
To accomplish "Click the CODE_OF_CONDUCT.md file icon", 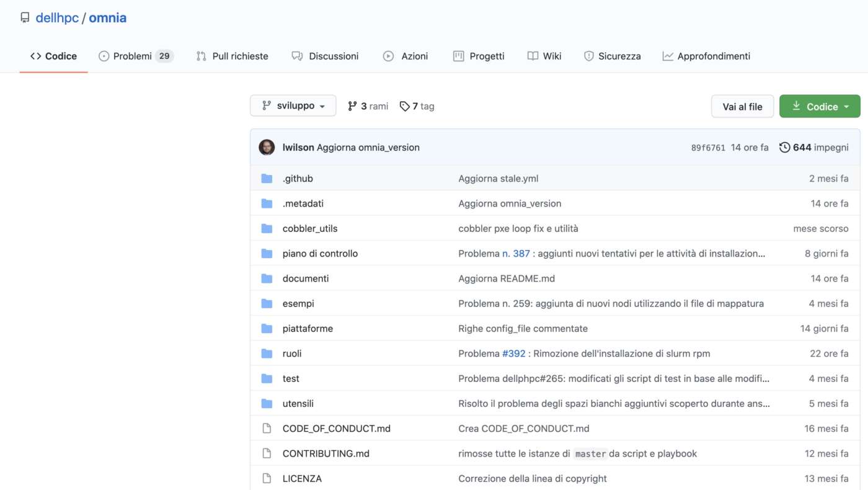I will point(267,429).
